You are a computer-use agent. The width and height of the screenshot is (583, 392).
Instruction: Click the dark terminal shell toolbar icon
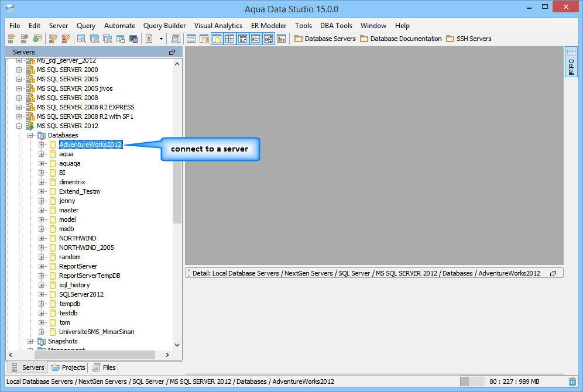point(133,38)
